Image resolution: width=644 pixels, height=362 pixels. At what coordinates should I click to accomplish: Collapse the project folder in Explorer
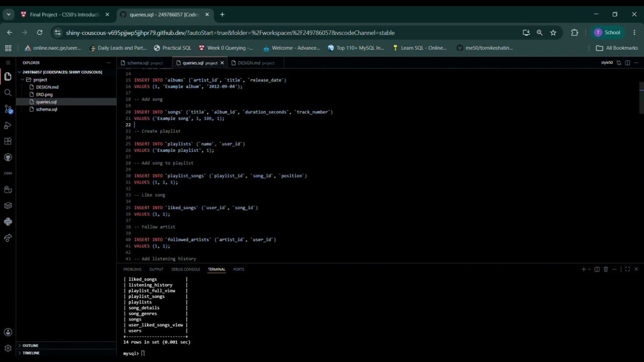[66, 79]
